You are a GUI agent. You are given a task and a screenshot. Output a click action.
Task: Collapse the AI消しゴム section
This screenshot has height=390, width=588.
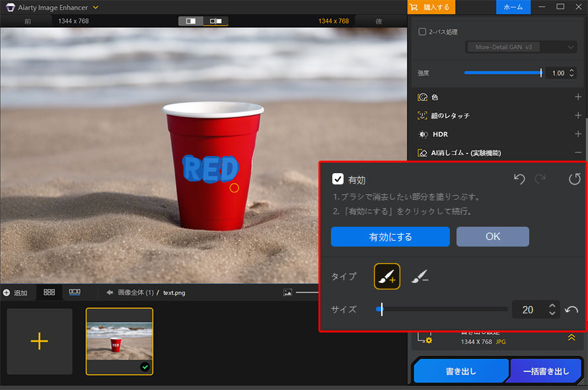click(577, 153)
